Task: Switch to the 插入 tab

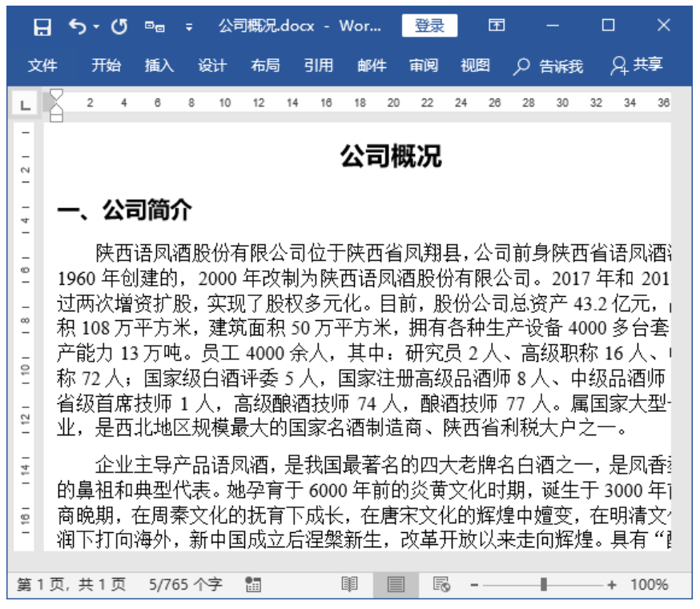Action: pyautogui.click(x=159, y=66)
